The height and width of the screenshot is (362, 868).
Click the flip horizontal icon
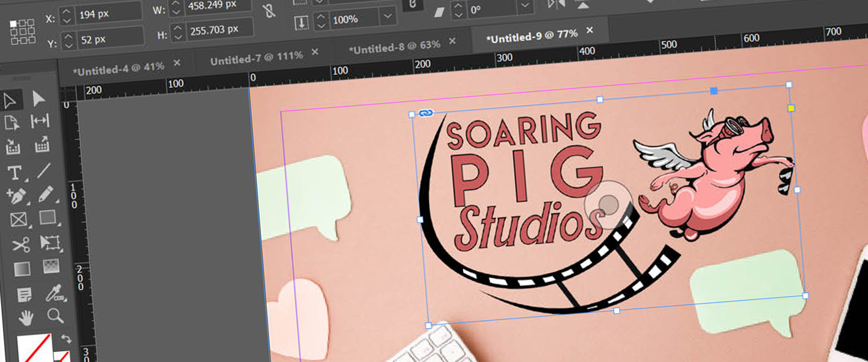click(557, 5)
